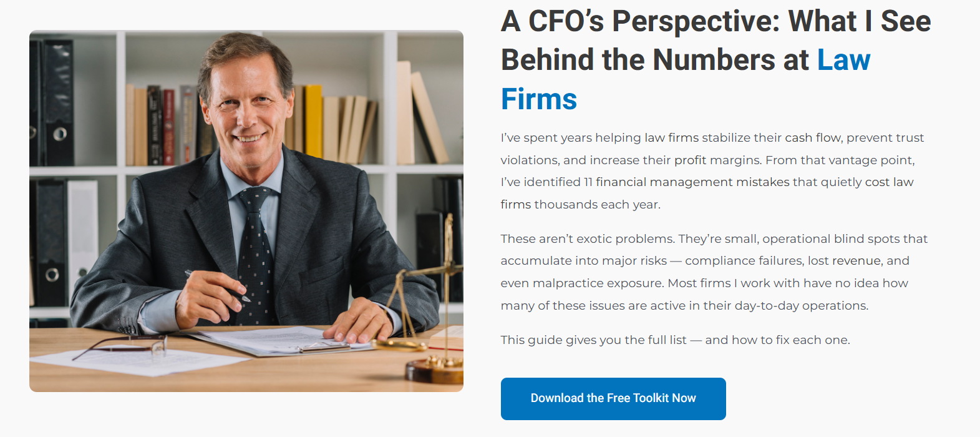Image resolution: width=980 pixels, height=437 pixels.
Task: Click the blue "Firms" heading word
Action: click(x=539, y=99)
